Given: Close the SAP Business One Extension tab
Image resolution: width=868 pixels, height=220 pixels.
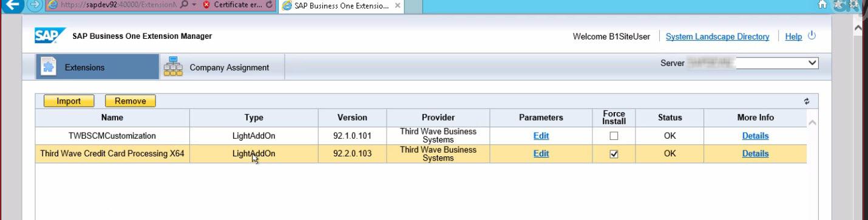Looking at the screenshot, I should coord(397,6).
